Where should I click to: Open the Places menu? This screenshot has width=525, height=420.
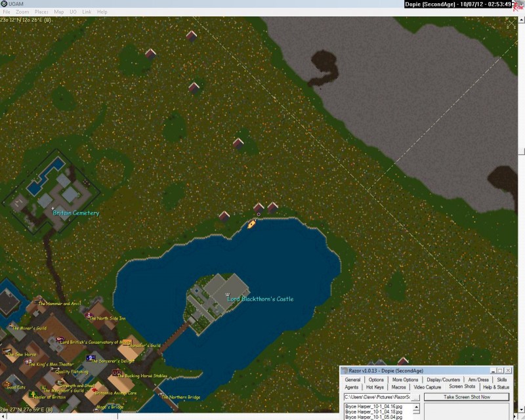coord(41,12)
